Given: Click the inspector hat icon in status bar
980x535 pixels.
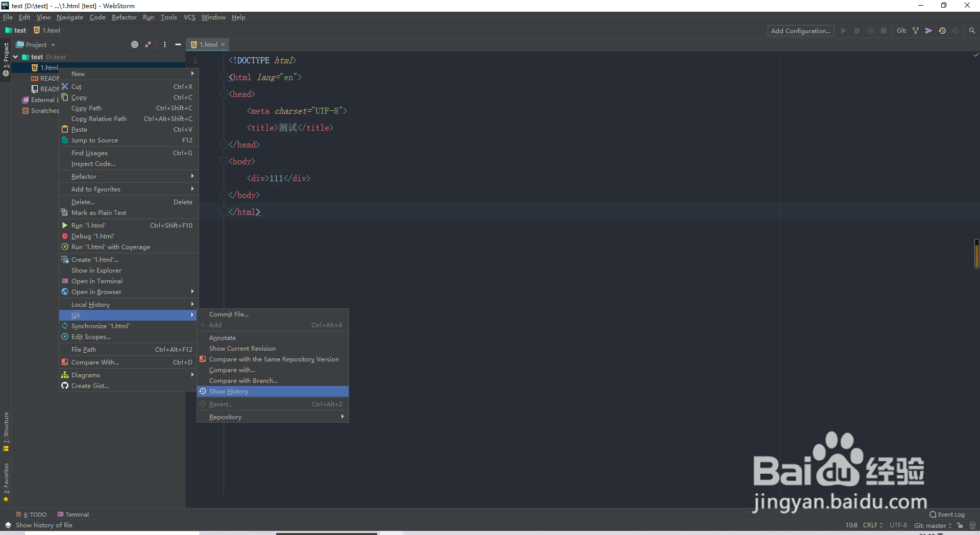Looking at the screenshot, I should pos(972,525).
